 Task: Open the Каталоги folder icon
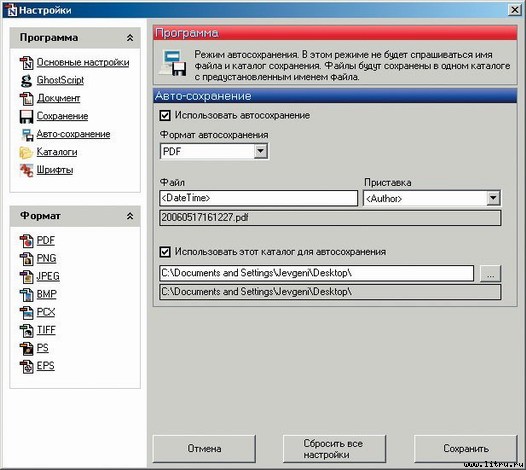pos(26,152)
